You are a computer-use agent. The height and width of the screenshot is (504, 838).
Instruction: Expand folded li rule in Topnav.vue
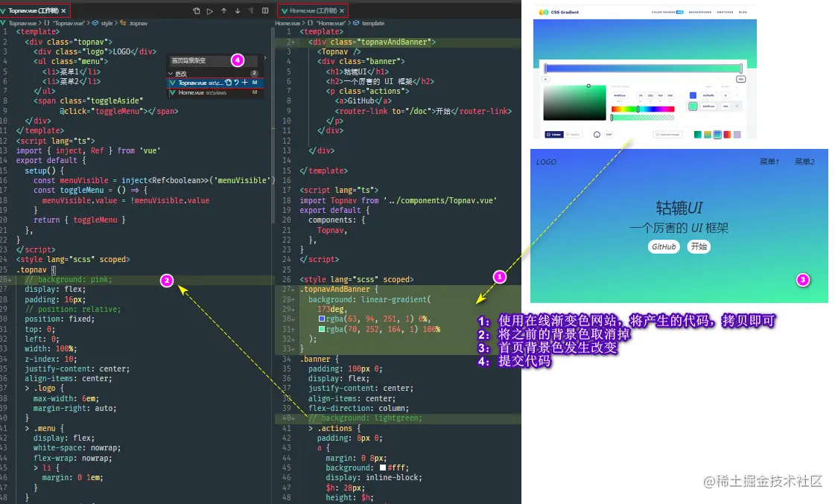tap(36, 468)
